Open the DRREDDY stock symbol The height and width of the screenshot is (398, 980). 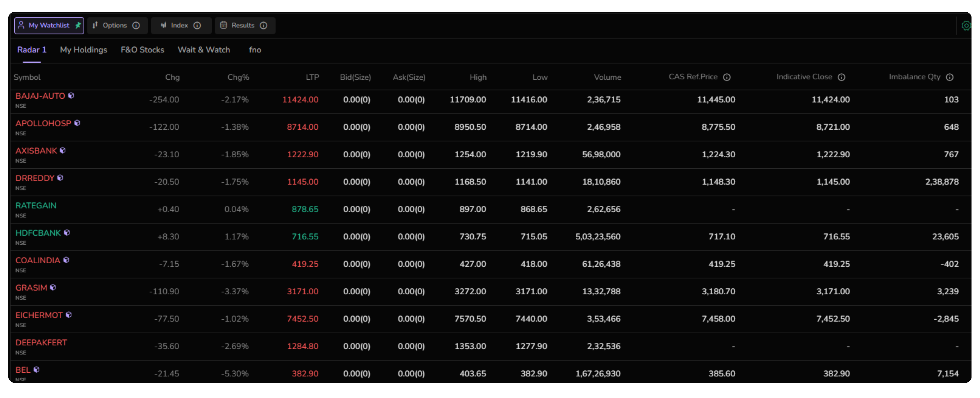(x=35, y=178)
